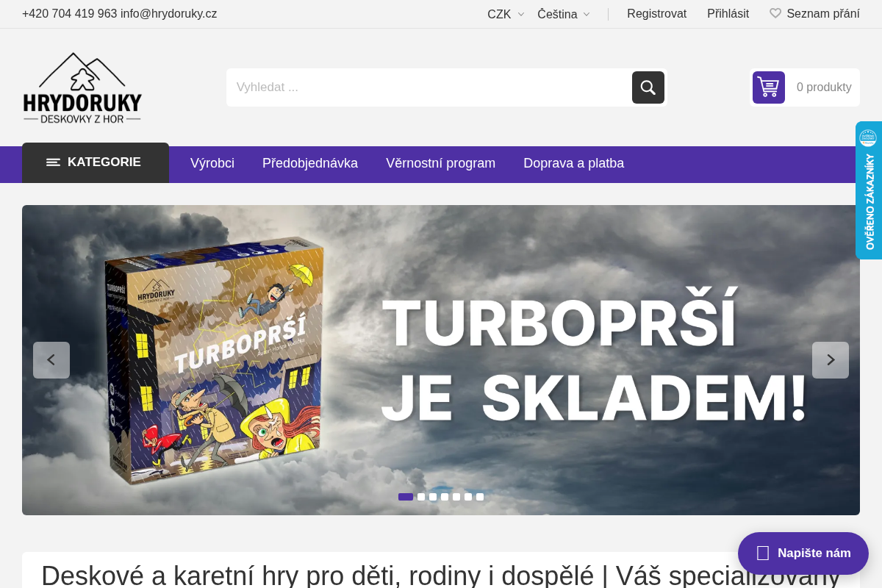Select the second carousel indicator dot
Screen dimensions: 882x588
point(421,497)
